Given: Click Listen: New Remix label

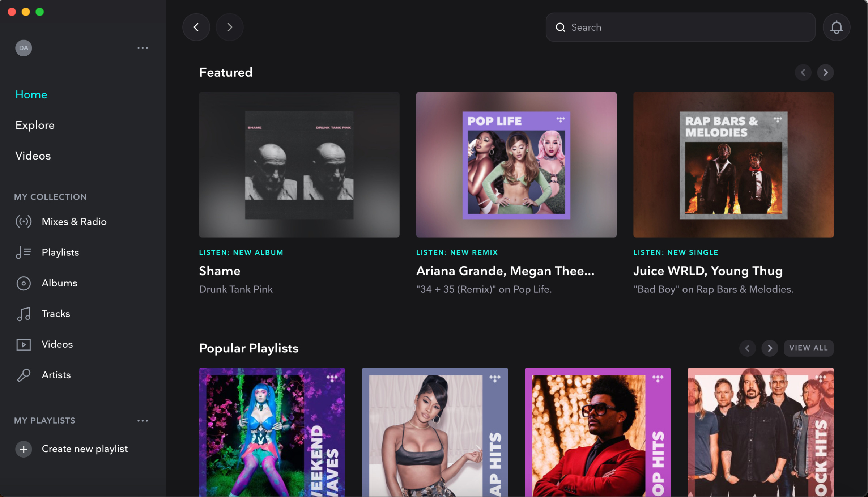Looking at the screenshot, I should [x=457, y=252].
